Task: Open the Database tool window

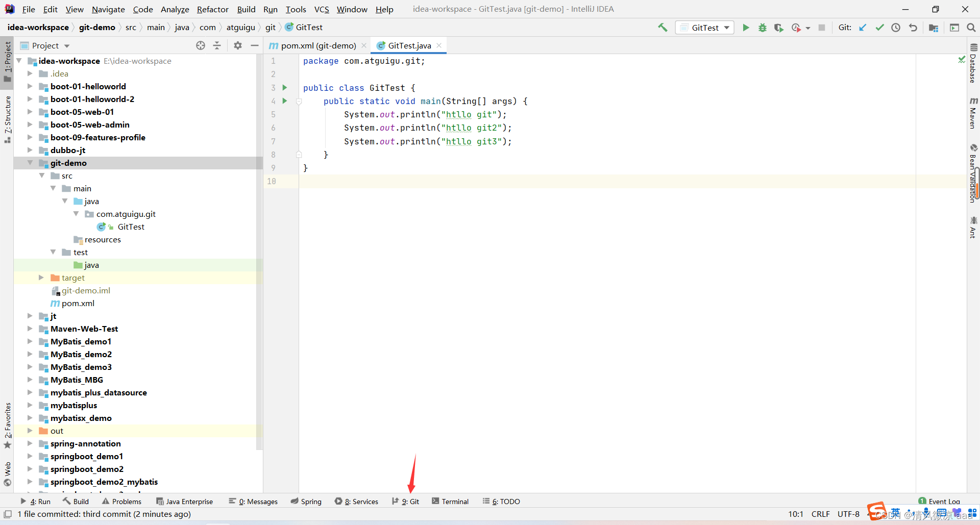Action: 973,64
